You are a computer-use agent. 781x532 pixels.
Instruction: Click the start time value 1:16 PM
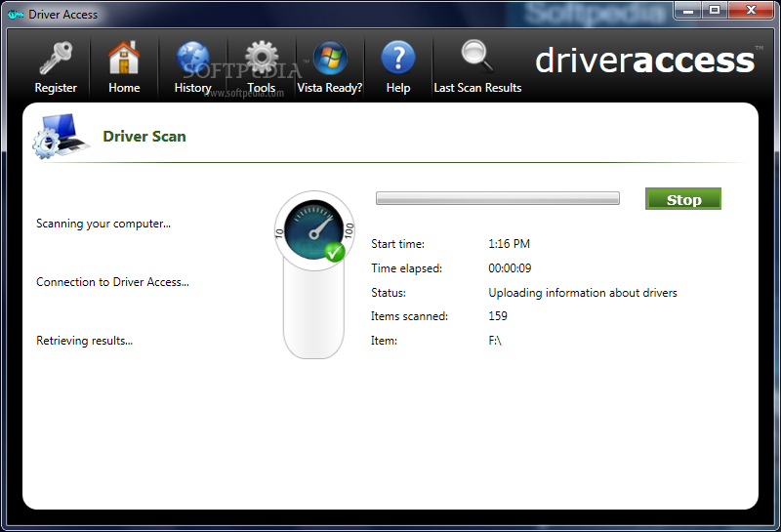coord(509,244)
